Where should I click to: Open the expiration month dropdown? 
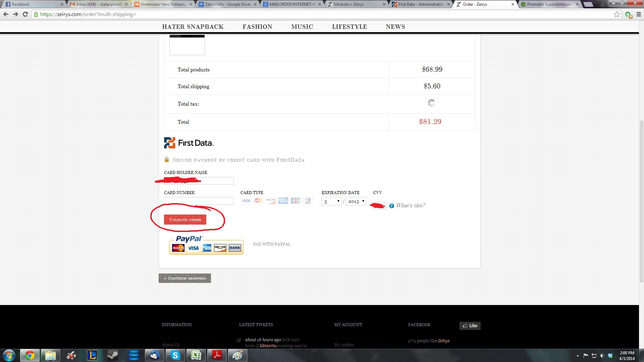click(331, 201)
